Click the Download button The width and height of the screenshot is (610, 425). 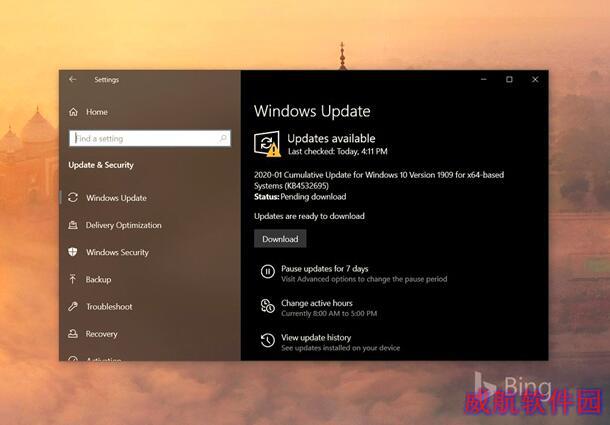[280, 239]
